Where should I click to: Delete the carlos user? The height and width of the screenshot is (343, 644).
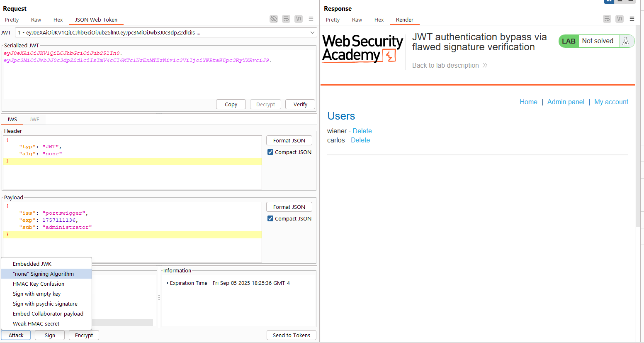coord(360,140)
